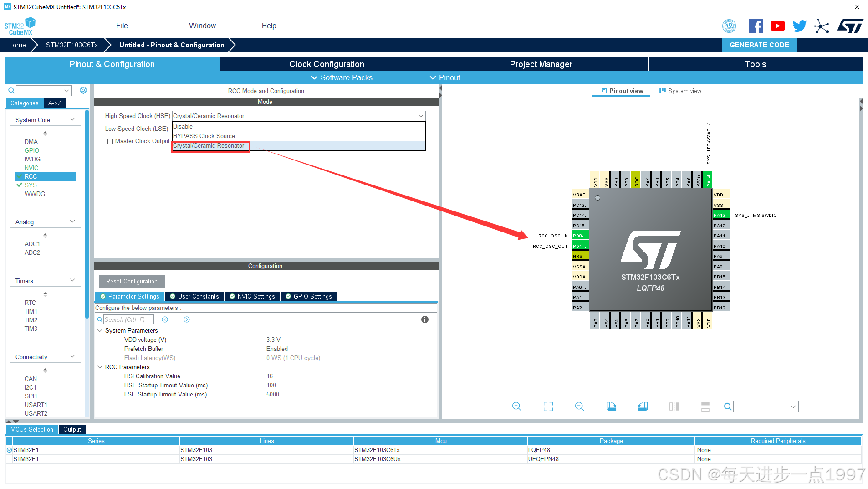Open the STM32CubeMX YouTube channel
Screen dimensions: 868x489
click(x=777, y=26)
